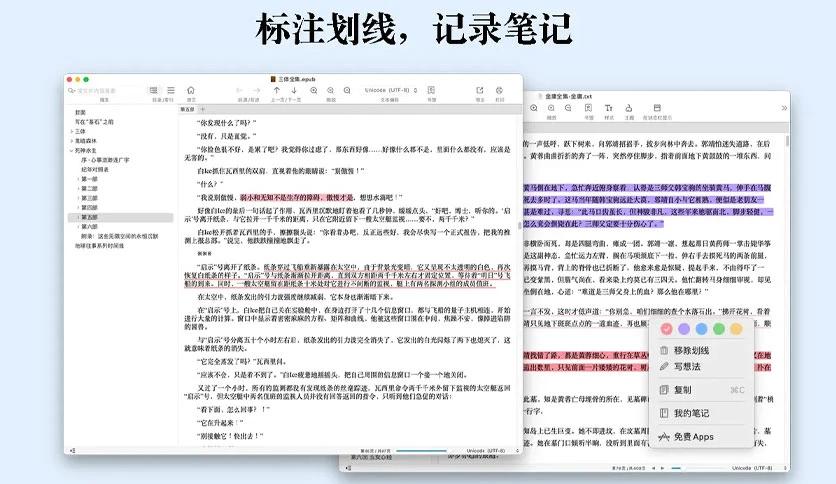Reset zoom in the txt window toolbar

pos(551,108)
